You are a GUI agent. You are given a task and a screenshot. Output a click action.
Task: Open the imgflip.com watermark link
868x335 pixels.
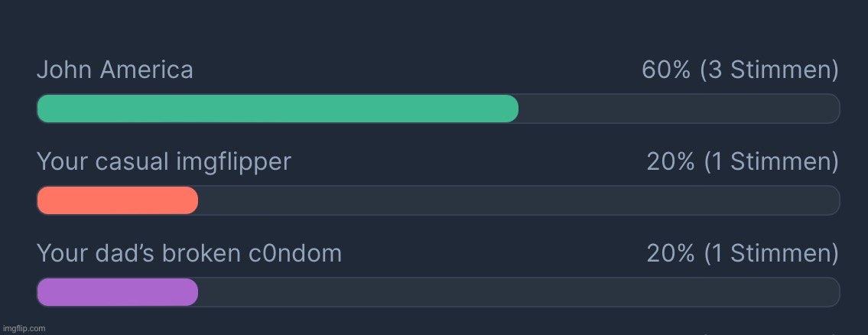(x=24, y=328)
